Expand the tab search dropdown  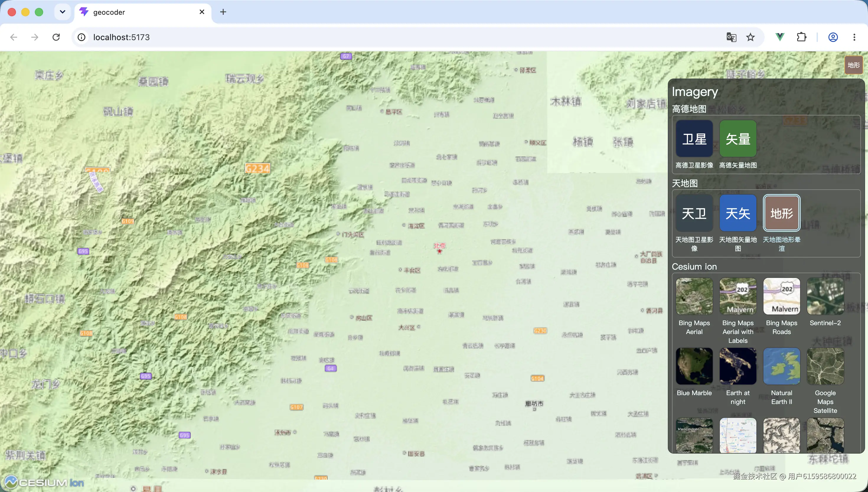[x=63, y=12]
